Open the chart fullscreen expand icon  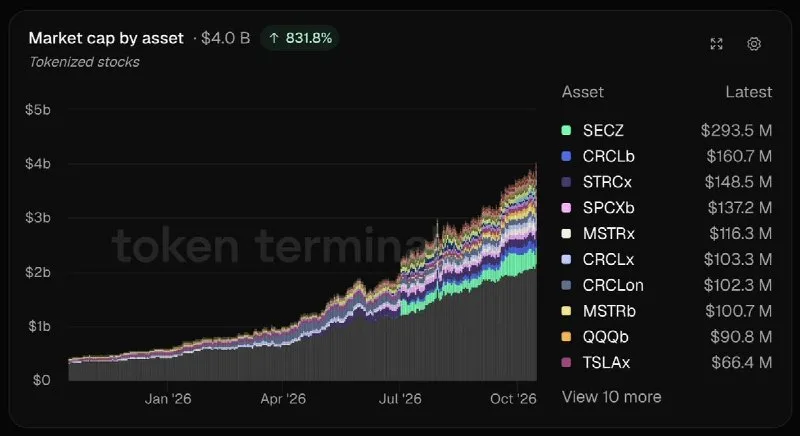pos(716,44)
